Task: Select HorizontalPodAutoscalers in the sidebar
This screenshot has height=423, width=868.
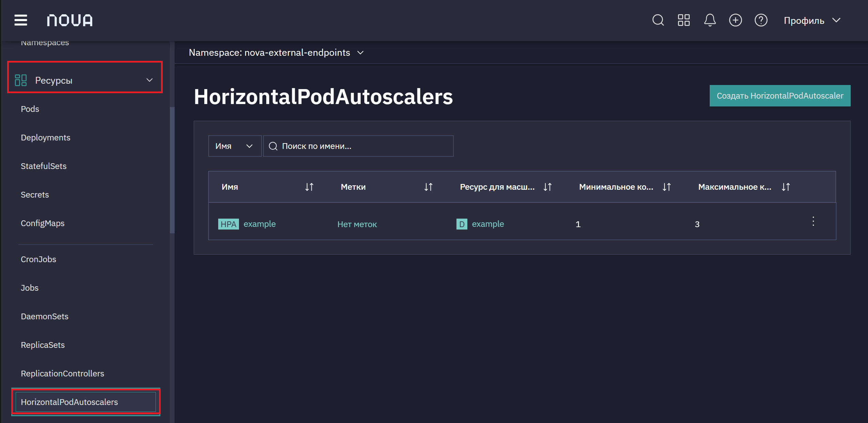Action: coord(86,402)
